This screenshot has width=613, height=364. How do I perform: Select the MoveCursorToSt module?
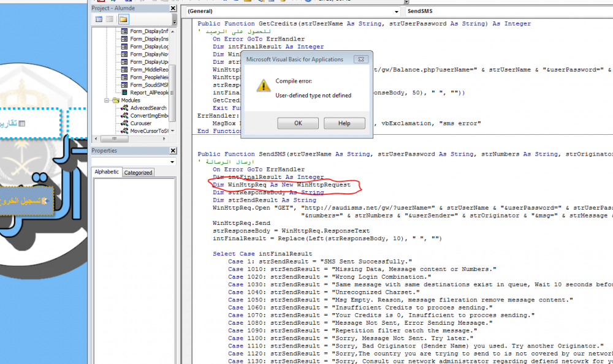pos(149,131)
